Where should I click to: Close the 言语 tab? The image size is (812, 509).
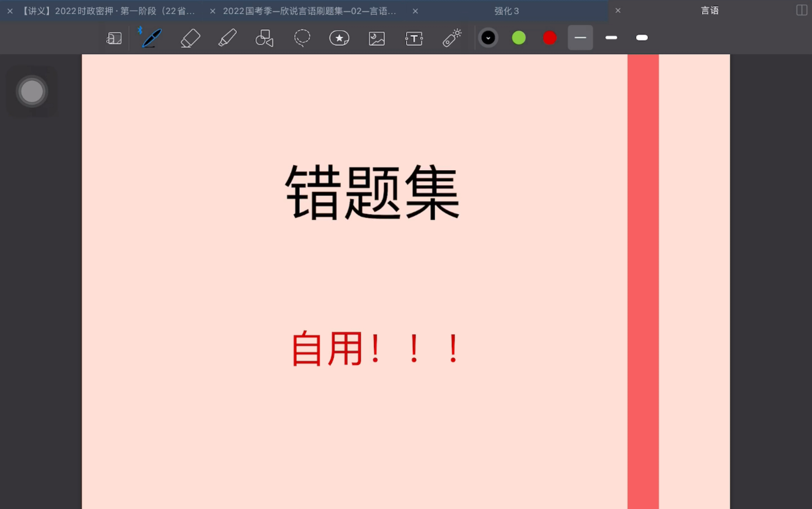coord(618,11)
